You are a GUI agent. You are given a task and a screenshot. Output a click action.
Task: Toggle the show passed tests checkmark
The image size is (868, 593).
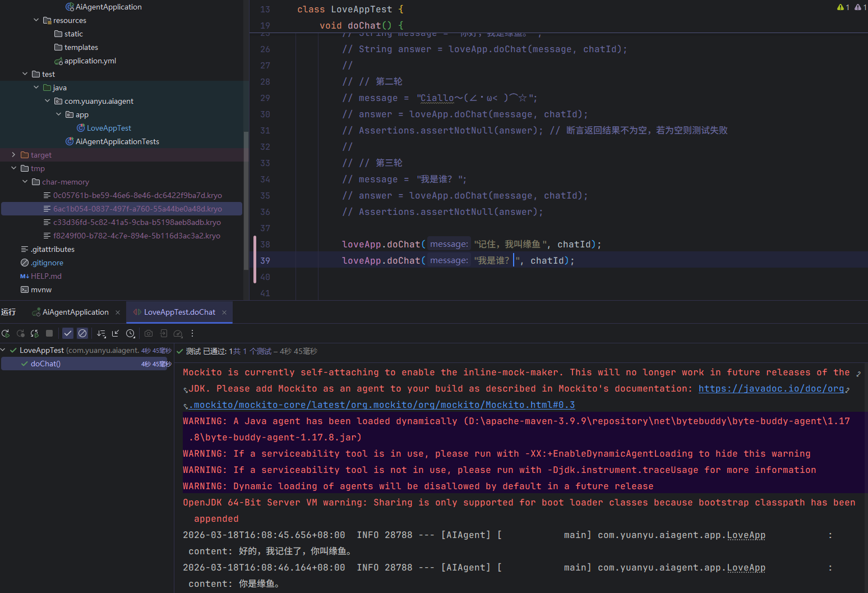pyautogui.click(x=68, y=333)
